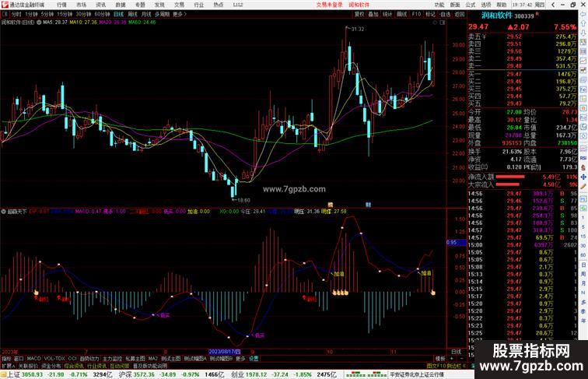
Task: Click 交易未登录 login link
Action: click(x=329, y=5)
